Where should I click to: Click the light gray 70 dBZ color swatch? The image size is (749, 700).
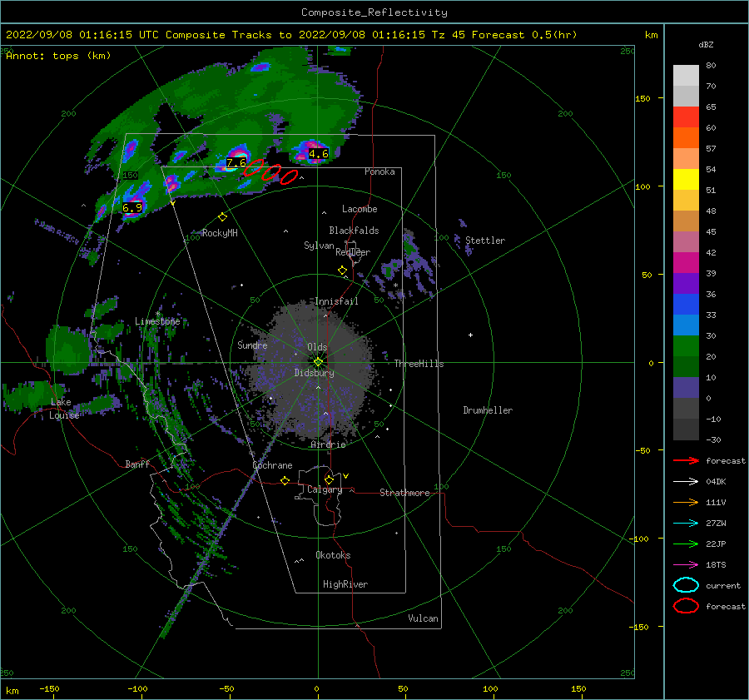click(686, 76)
